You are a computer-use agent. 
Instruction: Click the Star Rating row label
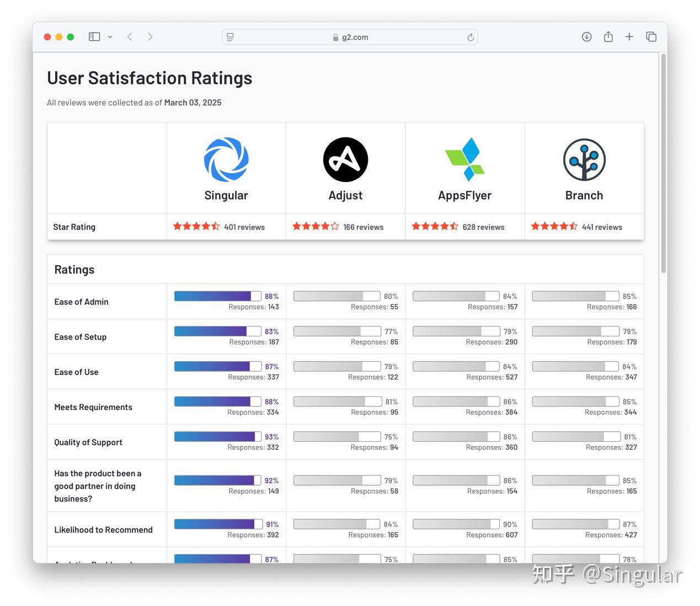click(x=74, y=227)
